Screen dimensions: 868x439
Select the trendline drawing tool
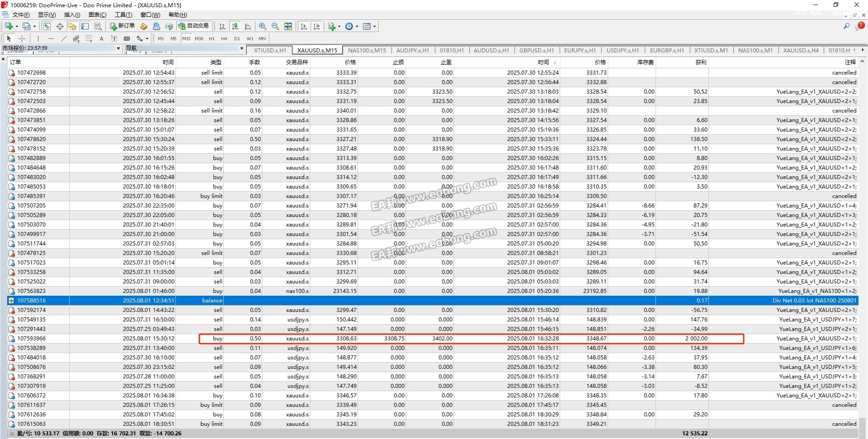pos(63,38)
